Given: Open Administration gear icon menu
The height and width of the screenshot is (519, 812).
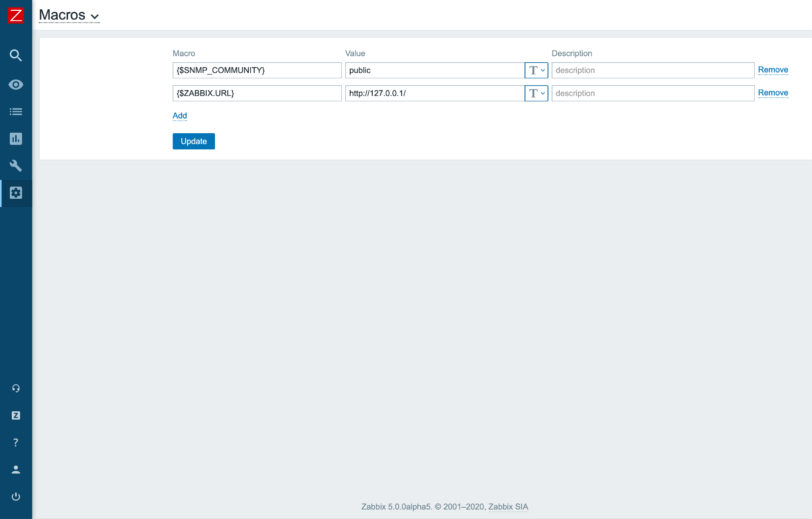Looking at the screenshot, I should pos(16,193).
